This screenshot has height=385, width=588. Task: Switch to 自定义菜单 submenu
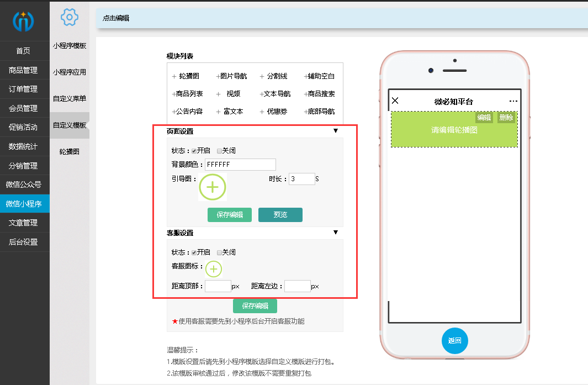coord(70,99)
